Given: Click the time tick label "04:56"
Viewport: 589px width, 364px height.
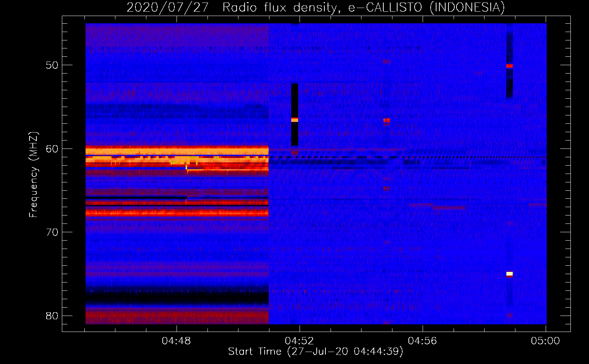Looking at the screenshot, I should point(423,341).
